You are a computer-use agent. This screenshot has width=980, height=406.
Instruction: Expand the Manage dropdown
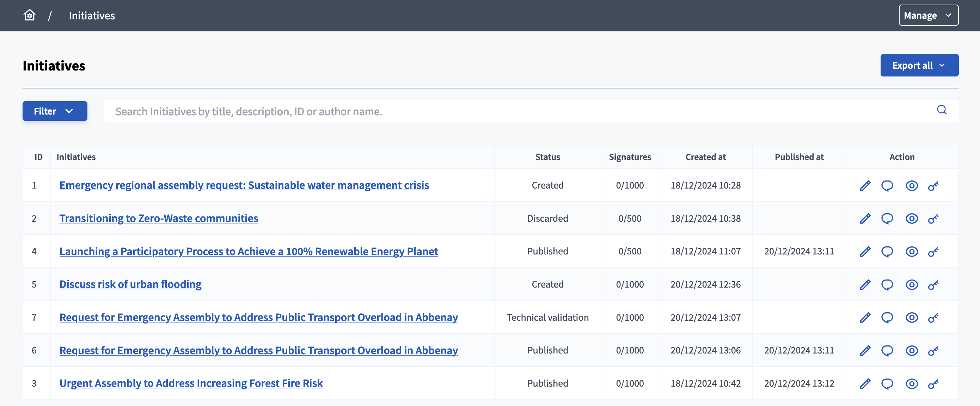(928, 15)
